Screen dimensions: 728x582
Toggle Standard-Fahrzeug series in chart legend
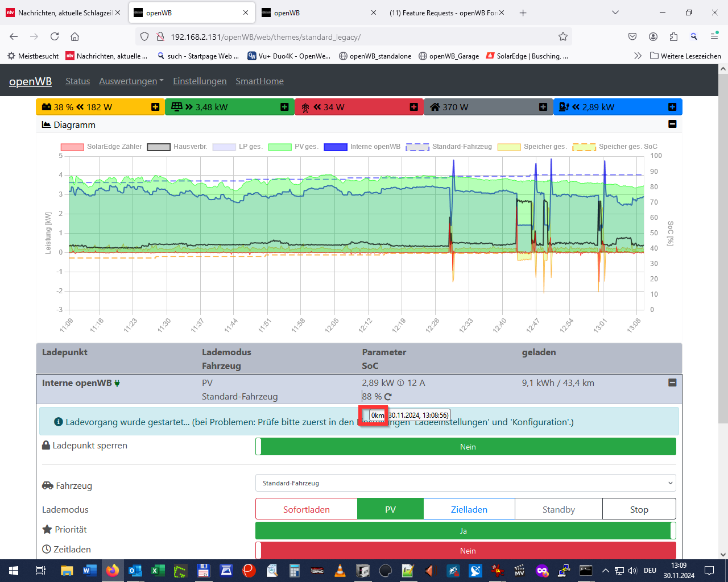pyautogui.click(x=449, y=147)
